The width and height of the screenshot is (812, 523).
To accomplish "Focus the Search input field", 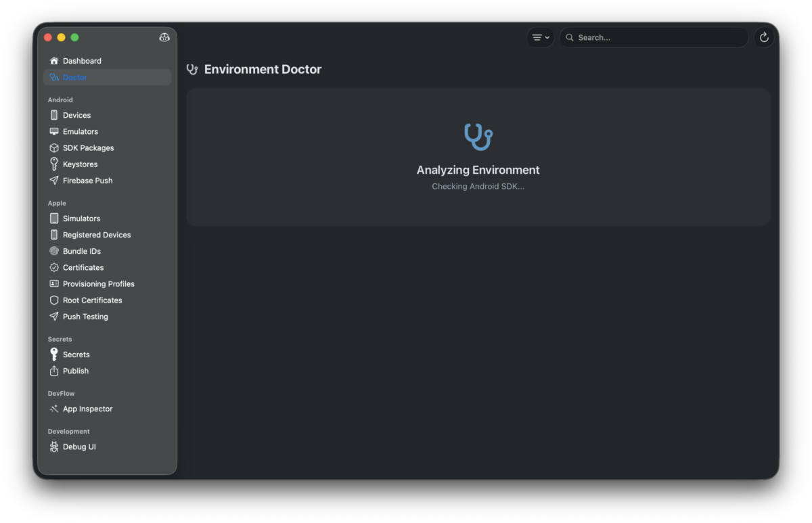I will coord(654,38).
